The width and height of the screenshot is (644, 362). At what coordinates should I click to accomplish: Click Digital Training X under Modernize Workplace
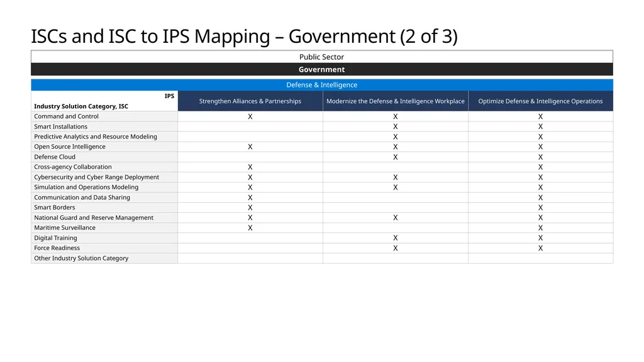[x=396, y=238]
